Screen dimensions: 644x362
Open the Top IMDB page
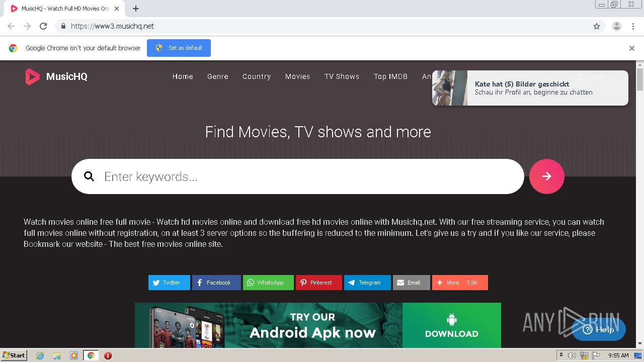(x=390, y=76)
